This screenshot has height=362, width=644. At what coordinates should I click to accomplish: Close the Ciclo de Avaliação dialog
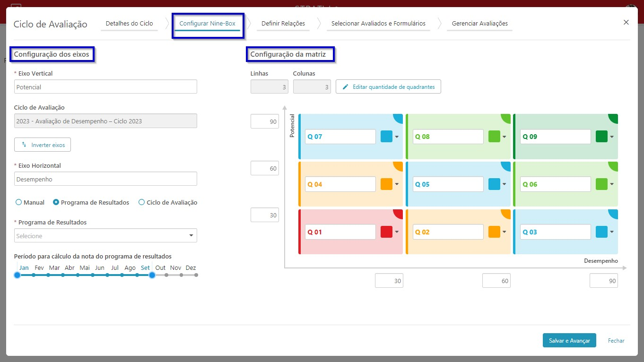point(626,22)
